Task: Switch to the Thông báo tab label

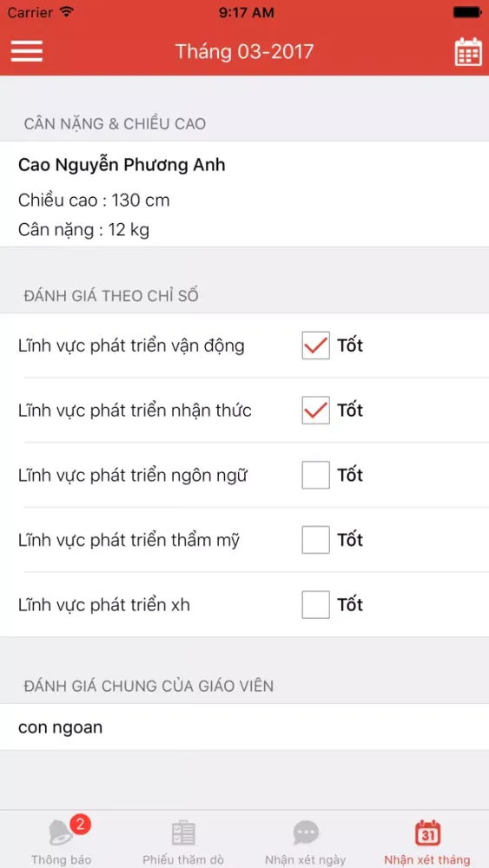Action: pos(61,859)
